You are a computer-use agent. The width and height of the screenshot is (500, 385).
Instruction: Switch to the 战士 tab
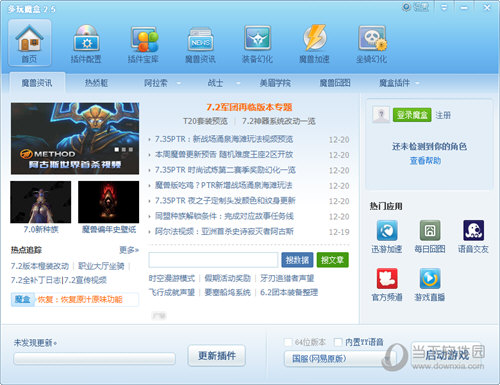[x=215, y=83]
